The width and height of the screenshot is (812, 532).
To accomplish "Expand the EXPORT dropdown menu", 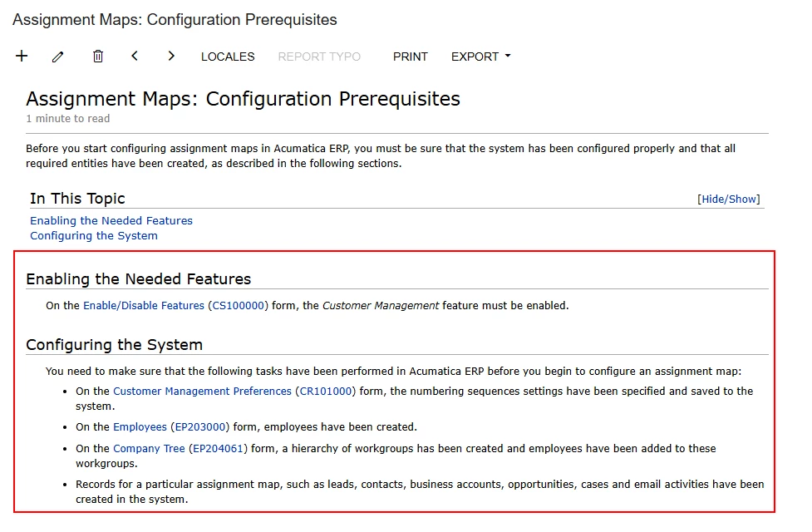I will tap(480, 57).
